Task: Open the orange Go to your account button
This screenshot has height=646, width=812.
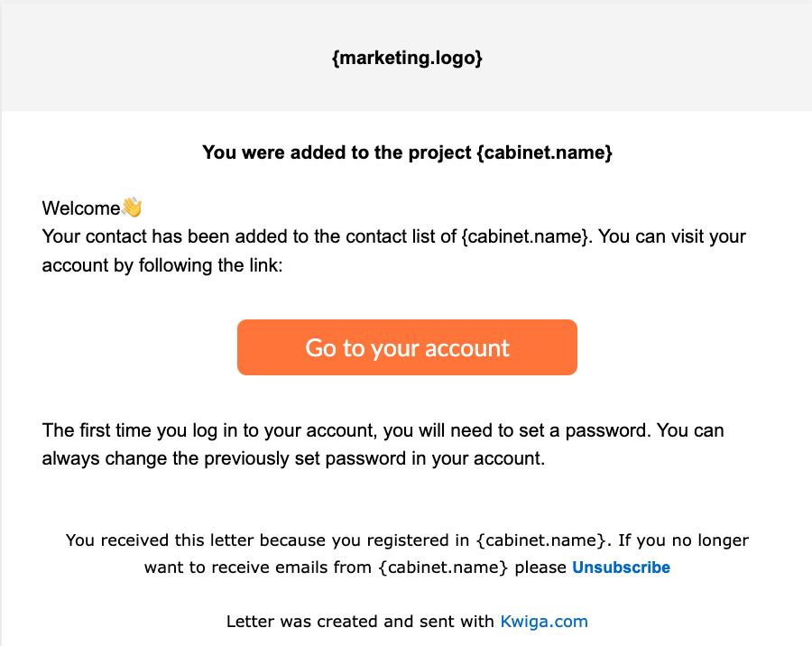Action: [407, 347]
